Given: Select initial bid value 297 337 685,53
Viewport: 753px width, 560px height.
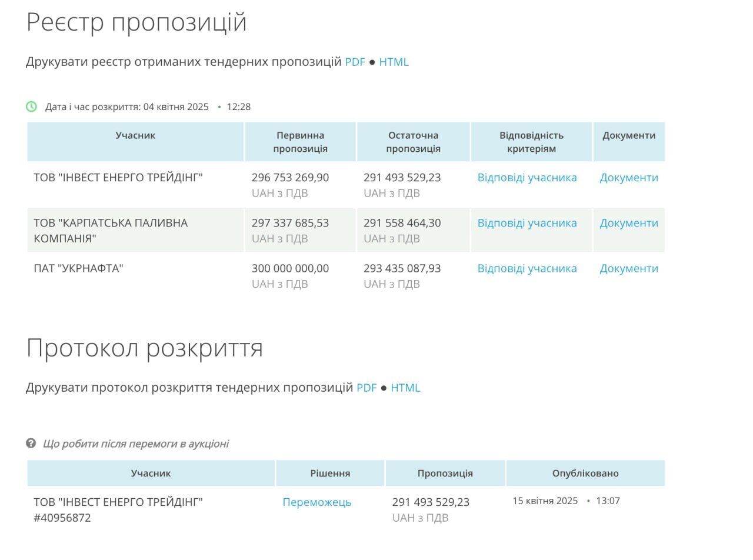Looking at the screenshot, I should pyautogui.click(x=290, y=223).
